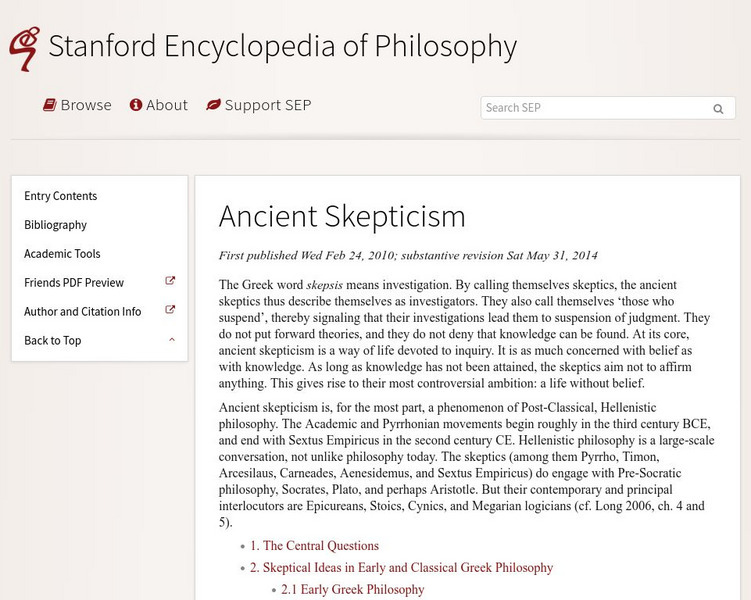Open subsection 2.1 Early Greek Philosophy
Screen dimensions: 751x600
[353, 589]
